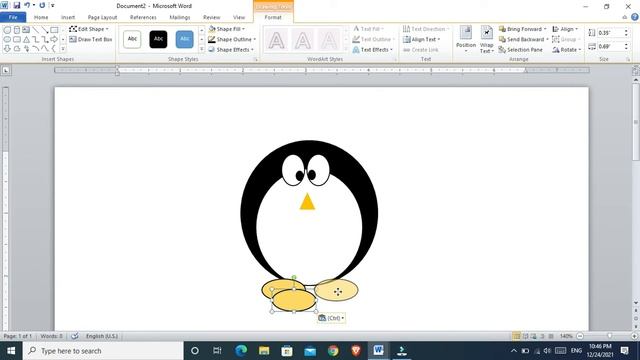Open Windows Start menu

[x=11, y=351]
